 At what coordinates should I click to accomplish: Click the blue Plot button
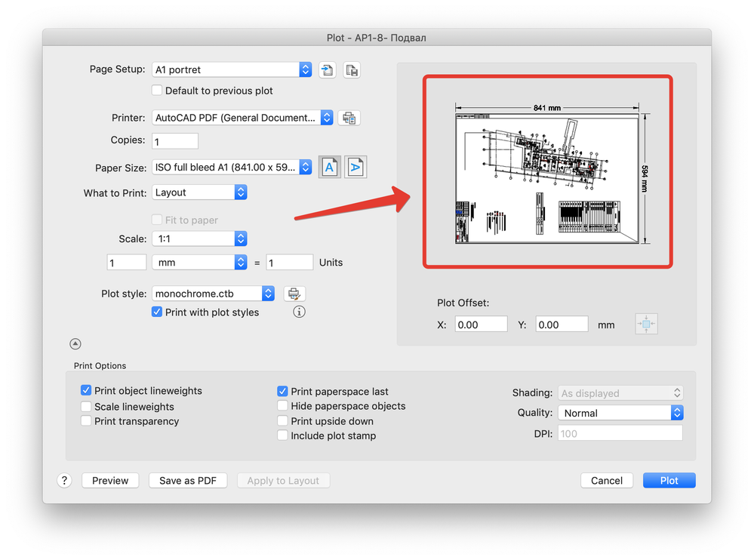tap(669, 481)
